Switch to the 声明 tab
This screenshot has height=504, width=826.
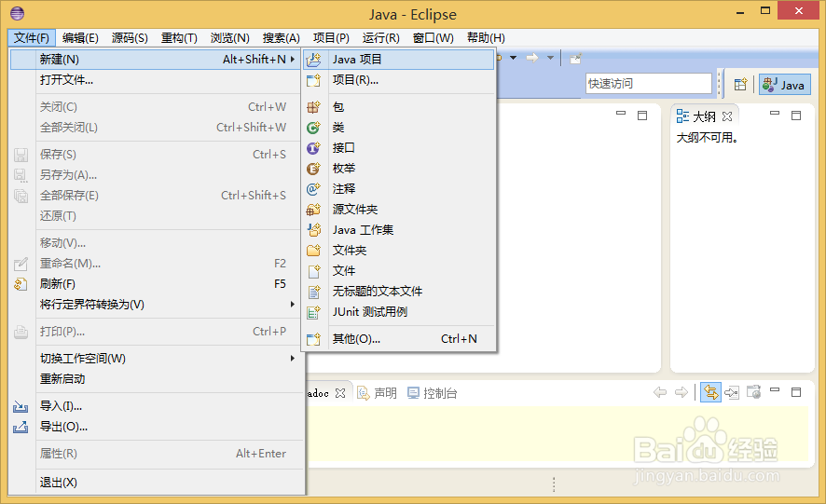tap(378, 393)
